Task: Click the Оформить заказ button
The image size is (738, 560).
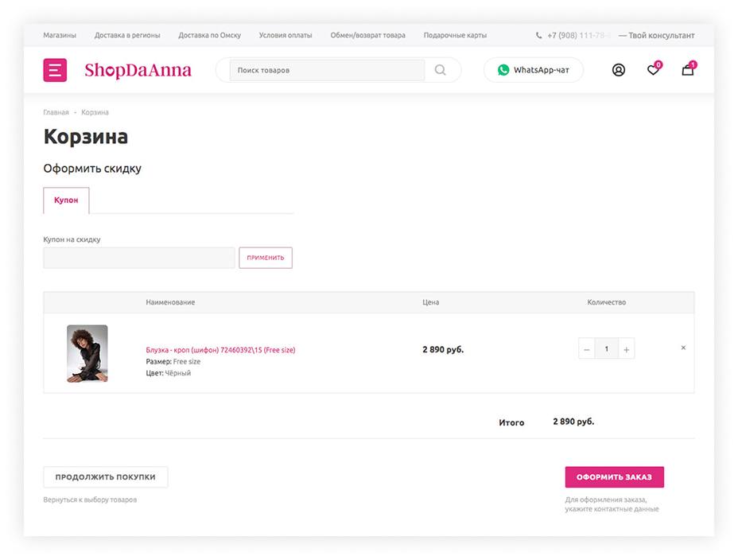Action: pyautogui.click(x=614, y=477)
